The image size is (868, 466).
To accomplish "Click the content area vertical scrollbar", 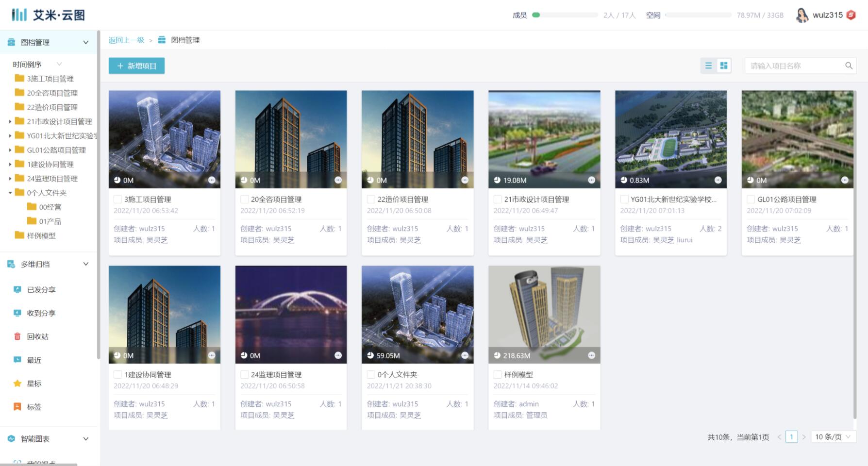I will pyautogui.click(x=855, y=254).
